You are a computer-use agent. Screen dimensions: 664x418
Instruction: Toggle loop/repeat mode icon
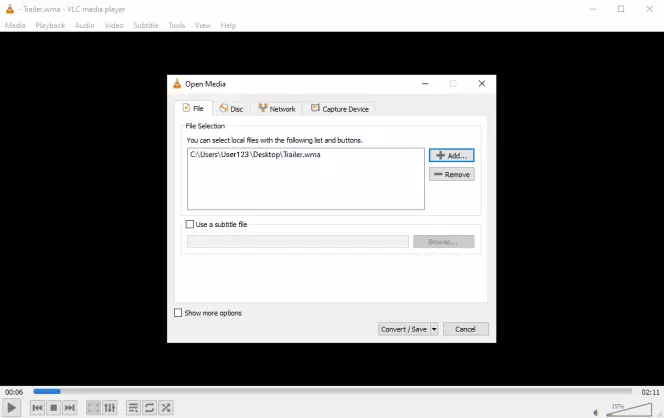149,408
